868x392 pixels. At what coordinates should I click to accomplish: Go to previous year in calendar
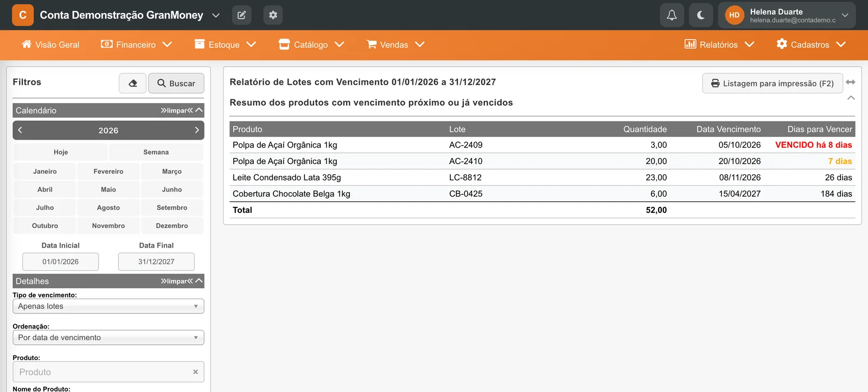(x=20, y=130)
